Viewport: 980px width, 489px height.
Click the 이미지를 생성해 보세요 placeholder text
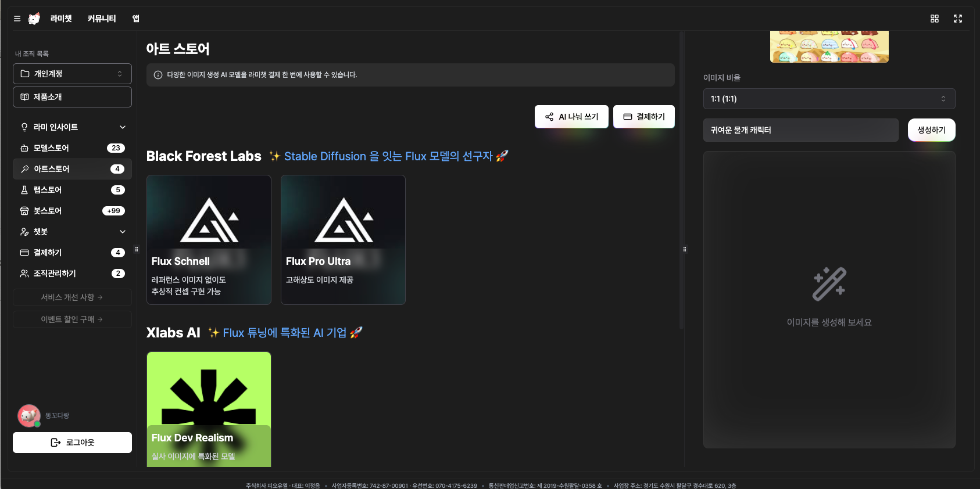point(829,322)
